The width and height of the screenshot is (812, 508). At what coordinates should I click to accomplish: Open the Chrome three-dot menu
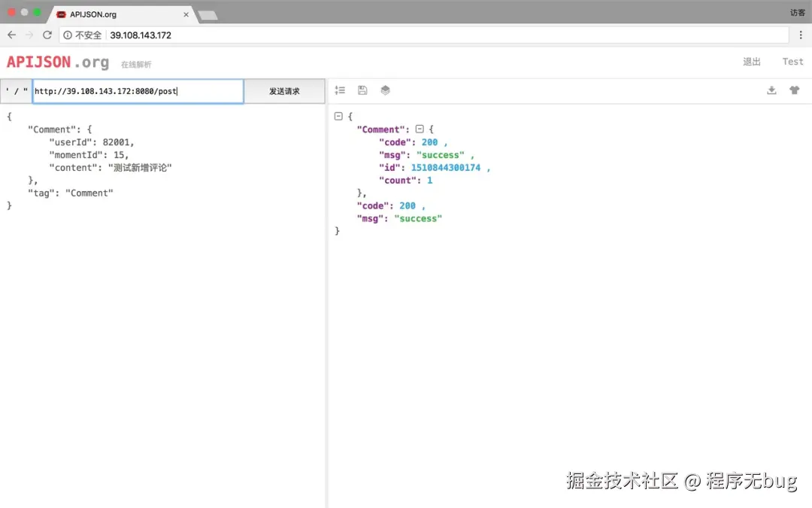[x=800, y=35]
